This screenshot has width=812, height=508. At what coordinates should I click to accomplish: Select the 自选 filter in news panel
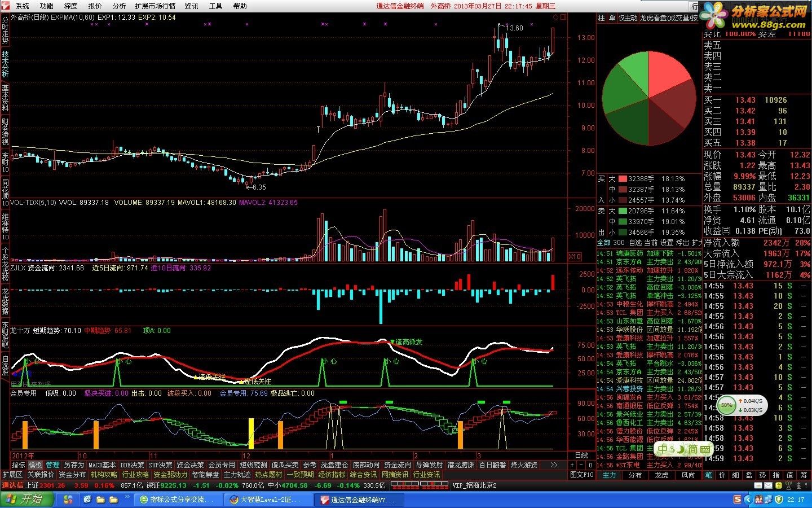[635, 243]
